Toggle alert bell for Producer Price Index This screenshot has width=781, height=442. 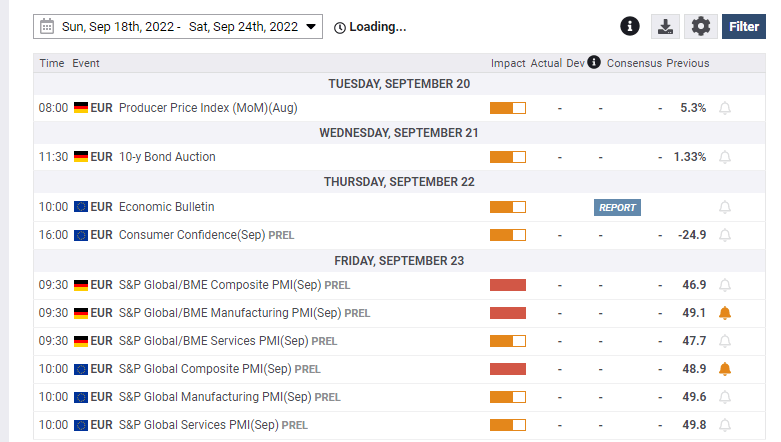[725, 107]
